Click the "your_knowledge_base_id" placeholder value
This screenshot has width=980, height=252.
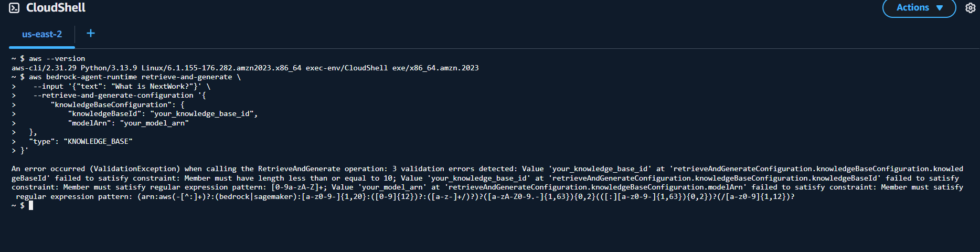[203, 114]
